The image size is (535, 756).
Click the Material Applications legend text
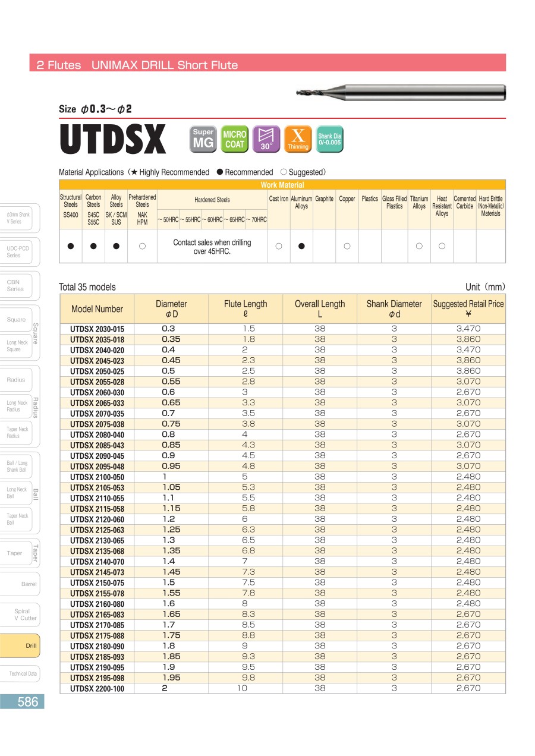click(193, 172)
